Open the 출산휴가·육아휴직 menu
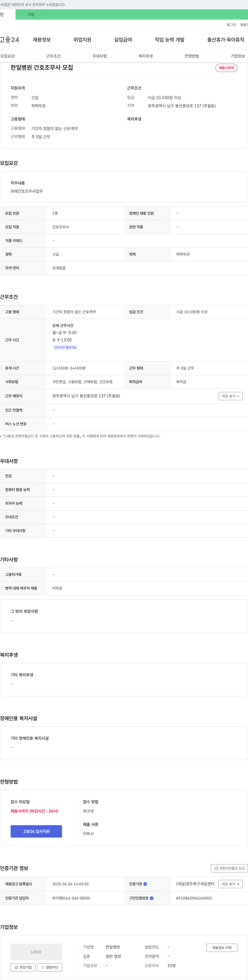 point(226,39)
